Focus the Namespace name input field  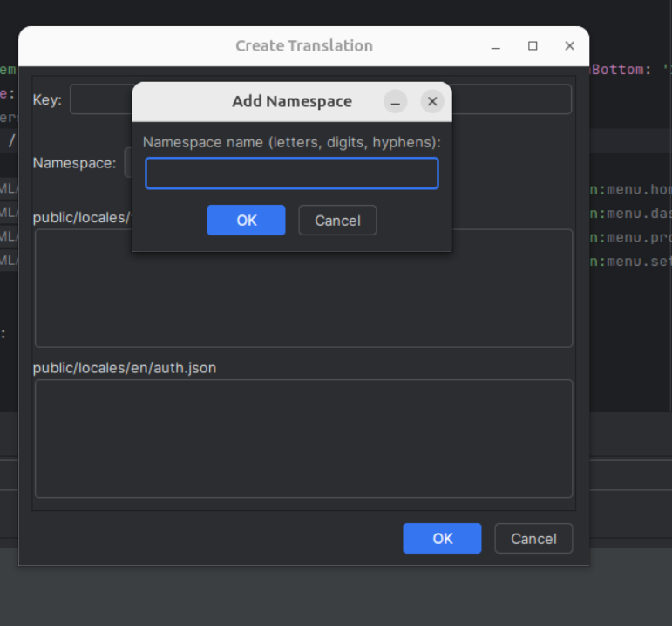click(x=292, y=174)
